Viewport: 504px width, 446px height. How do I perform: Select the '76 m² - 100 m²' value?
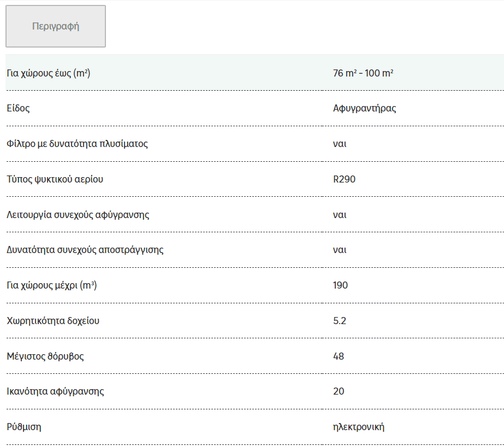(x=363, y=73)
